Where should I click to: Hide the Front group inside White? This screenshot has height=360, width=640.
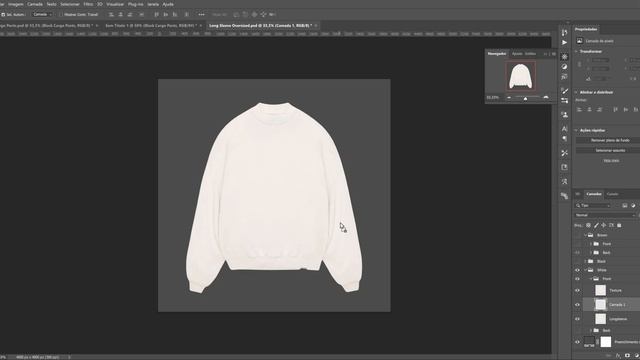(x=577, y=279)
